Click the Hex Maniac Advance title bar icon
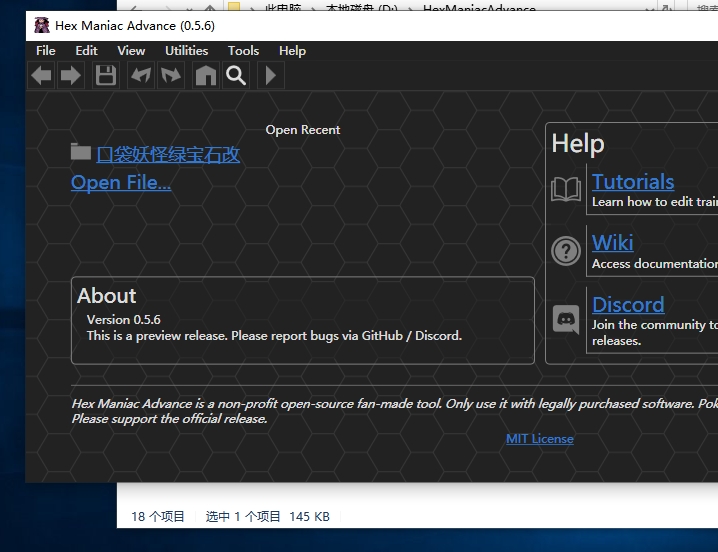Viewport: 718px width, 552px height. click(42, 25)
